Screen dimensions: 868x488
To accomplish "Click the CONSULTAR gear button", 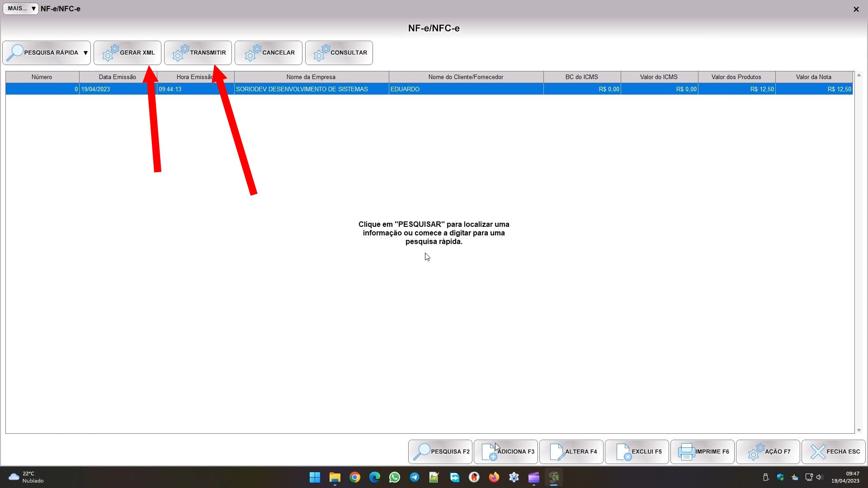I will (339, 53).
